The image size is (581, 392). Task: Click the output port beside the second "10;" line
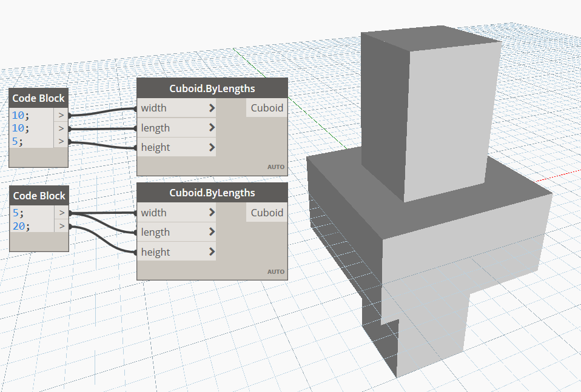coord(61,128)
